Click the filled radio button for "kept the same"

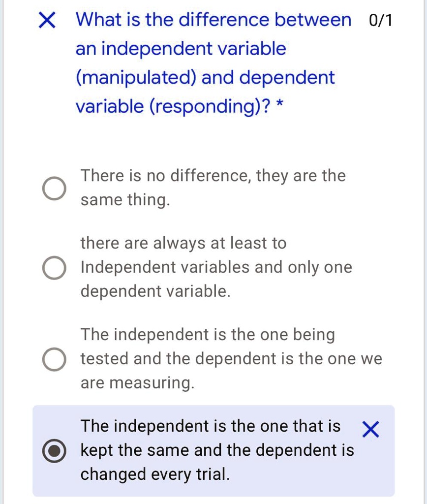click(54, 451)
